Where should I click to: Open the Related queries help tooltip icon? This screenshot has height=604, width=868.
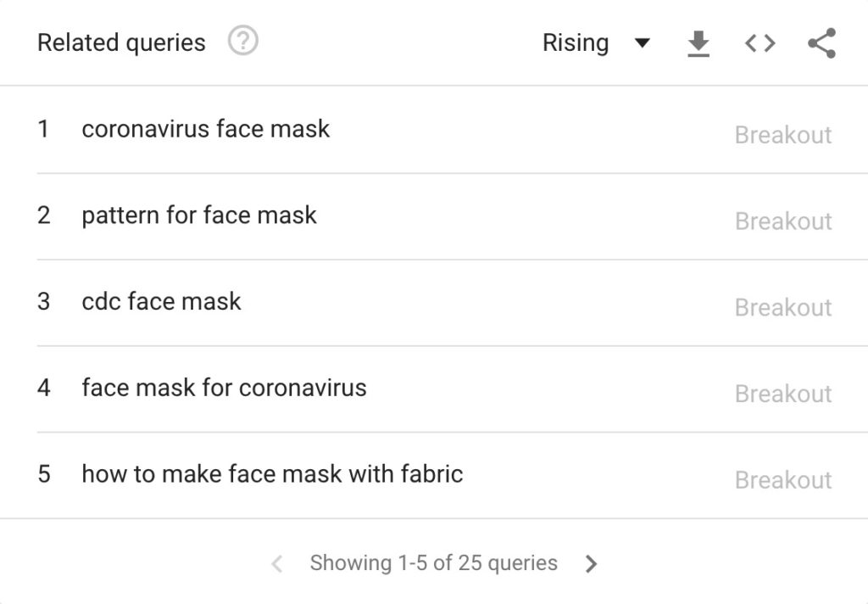(x=242, y=42)
